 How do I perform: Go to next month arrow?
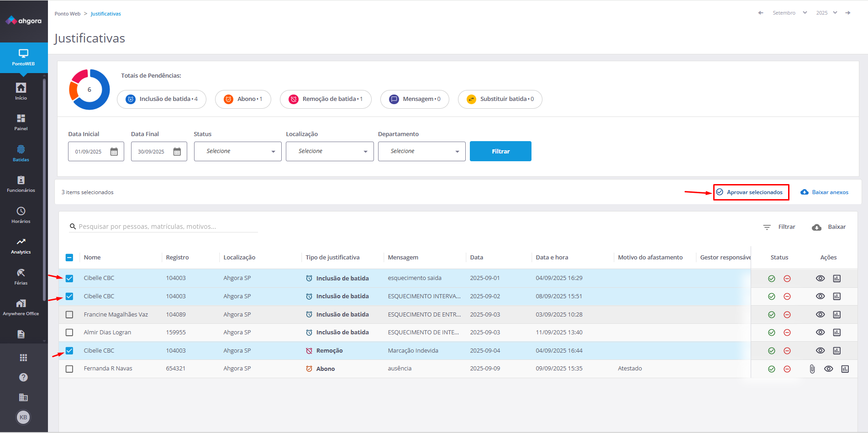848,13
